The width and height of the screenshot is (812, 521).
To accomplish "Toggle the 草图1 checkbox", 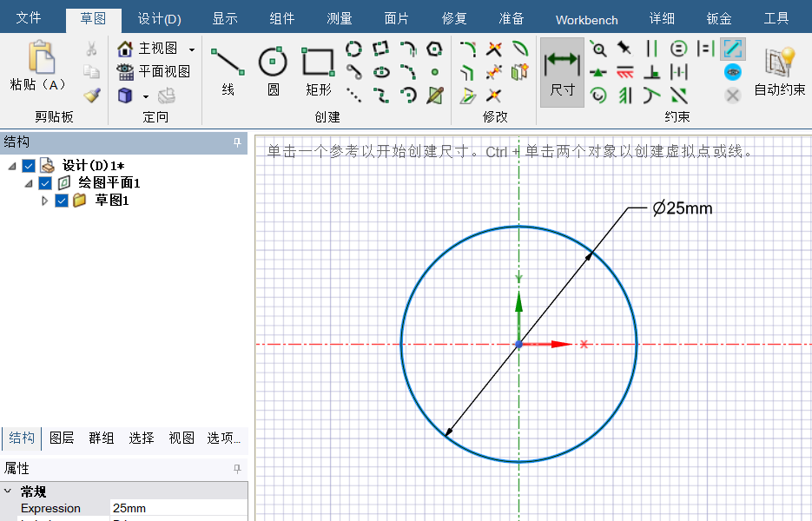I will point(62,201).
